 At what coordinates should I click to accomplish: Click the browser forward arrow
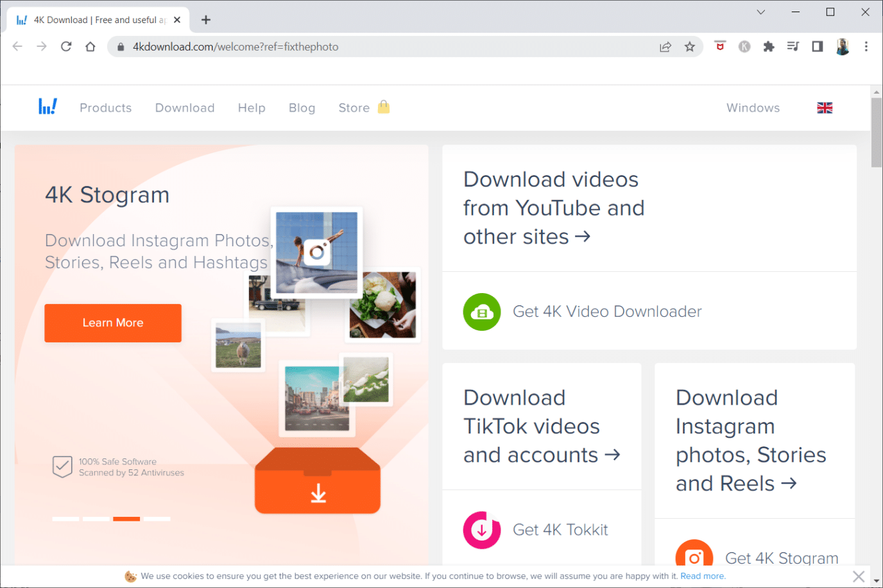click(42, 46)
